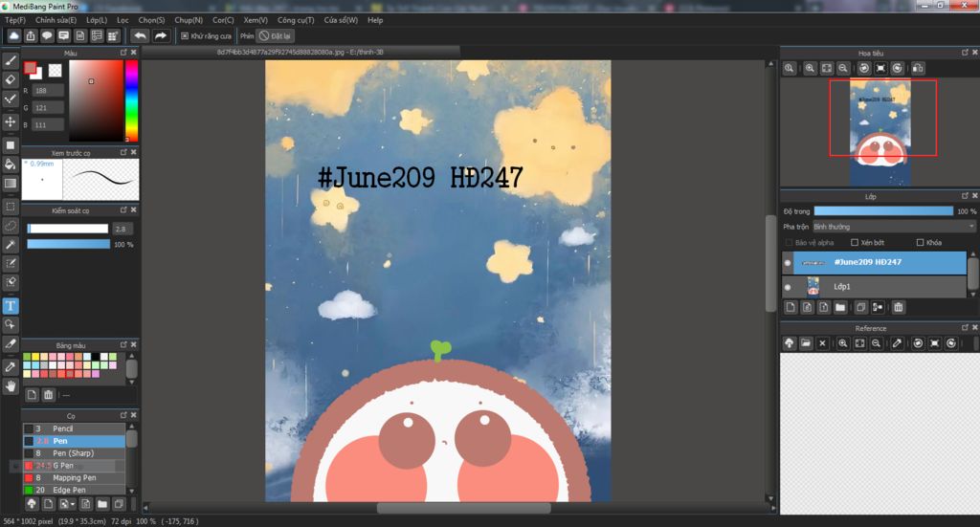Screen dimensions: 980x527
Task: Check the Bảo vệ alpha checkbox
Action: pos(789,242)
